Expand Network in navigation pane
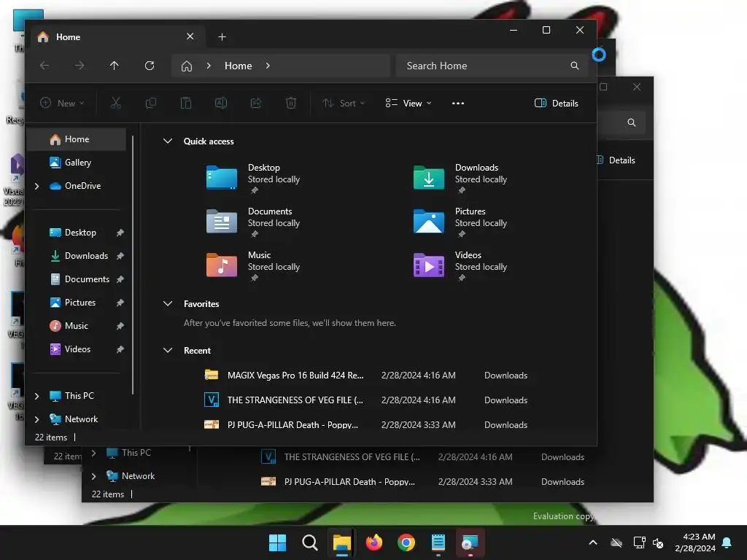Image resolution: width=747 pixels, height=560 pixels. tap(36, 419)
